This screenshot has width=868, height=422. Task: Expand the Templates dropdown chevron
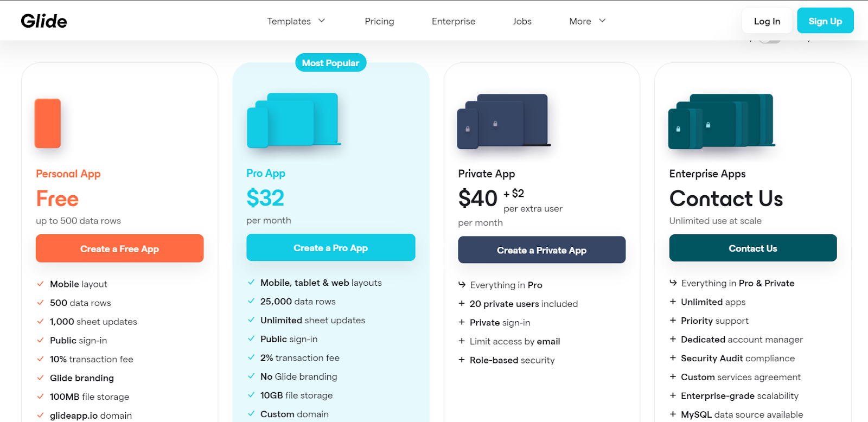tap(322, 21)
